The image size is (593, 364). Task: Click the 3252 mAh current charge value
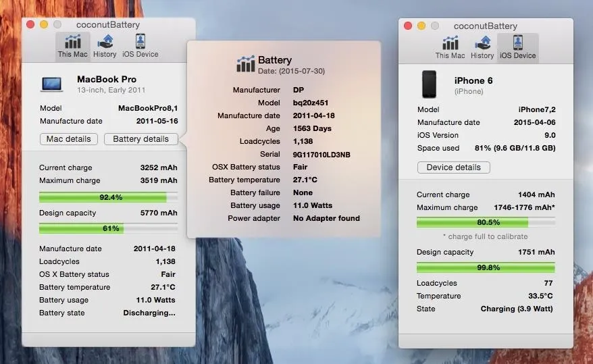[159, 167]
